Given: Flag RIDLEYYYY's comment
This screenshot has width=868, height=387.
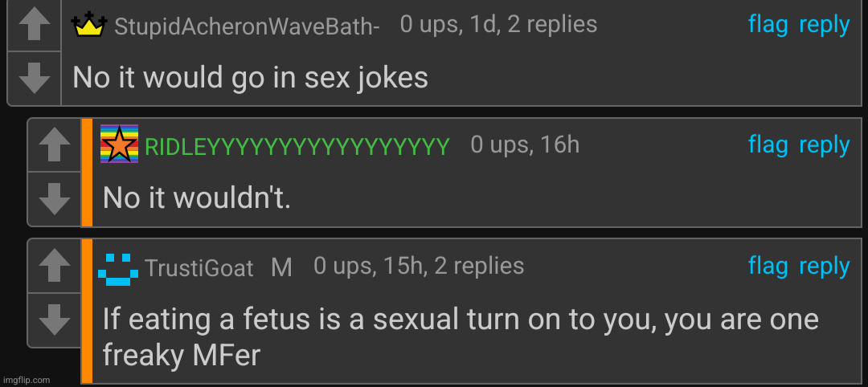Looking at the screenshot, I should pyautogui.click(x=768, y=145).
